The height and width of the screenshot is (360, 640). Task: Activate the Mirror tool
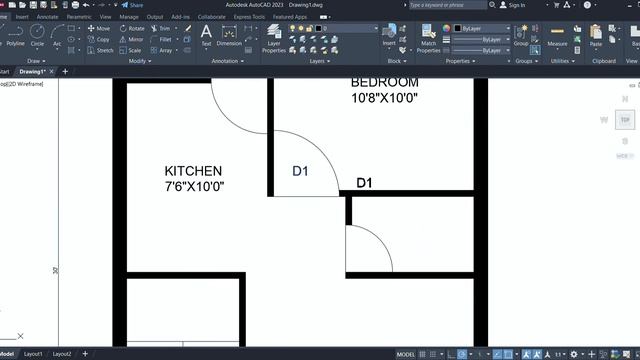pos(131,40)
